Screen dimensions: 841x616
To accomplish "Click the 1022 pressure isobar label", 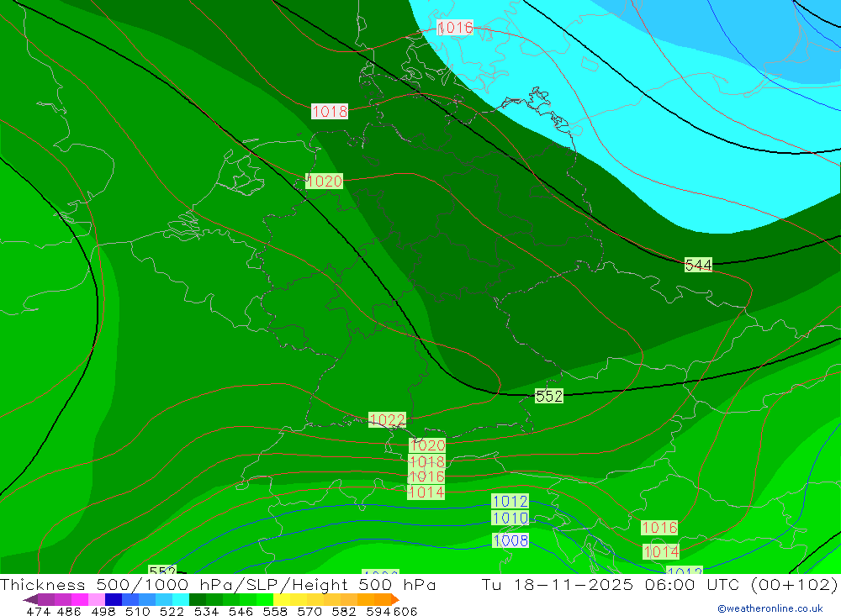I will pos(387,419).
